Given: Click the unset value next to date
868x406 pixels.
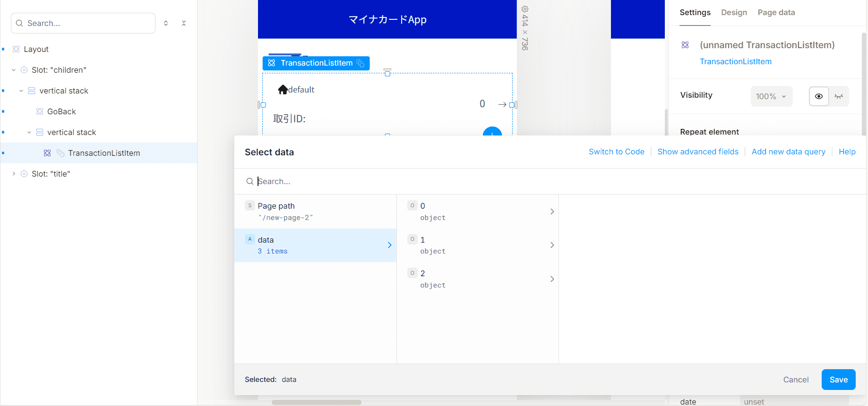Looking at the screenshot, I should pos(754,402).
